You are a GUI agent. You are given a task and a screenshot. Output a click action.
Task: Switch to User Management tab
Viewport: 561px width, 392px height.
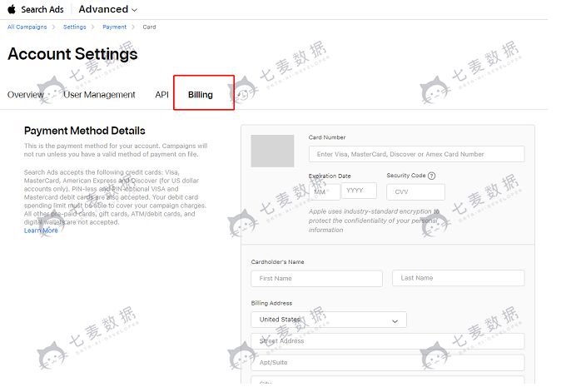[99, 94]
